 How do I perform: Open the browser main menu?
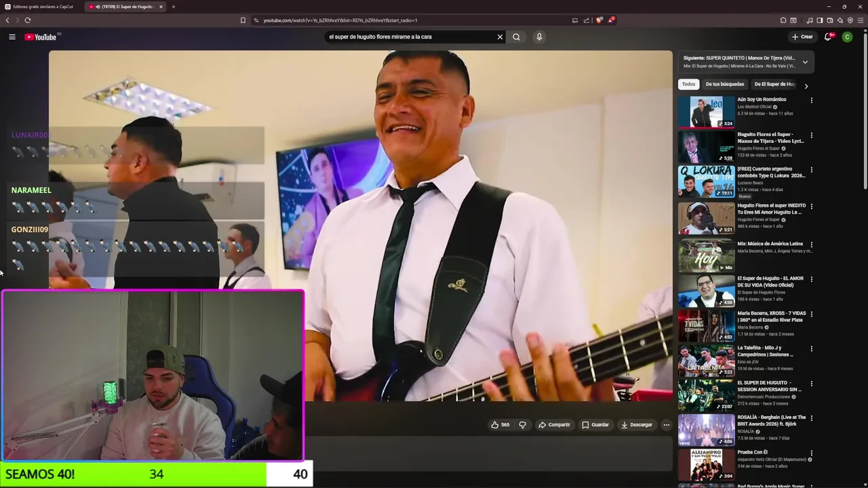tap(861, 20)
